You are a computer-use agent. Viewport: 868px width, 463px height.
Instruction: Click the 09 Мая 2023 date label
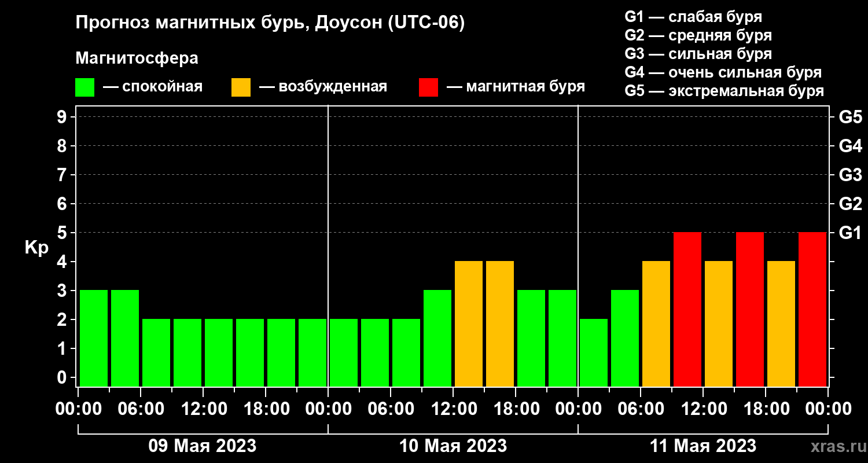click(203, 446)
